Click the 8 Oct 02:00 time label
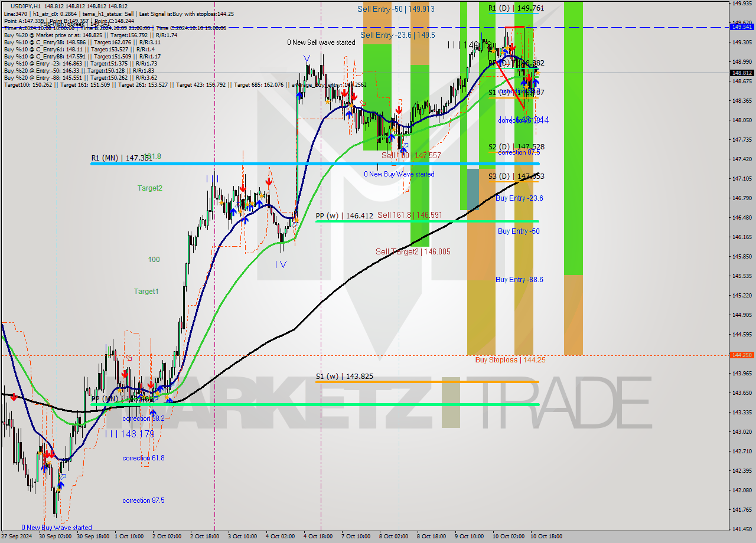The height and width of the screenshot is (543, 756). [x=394, y=537]
